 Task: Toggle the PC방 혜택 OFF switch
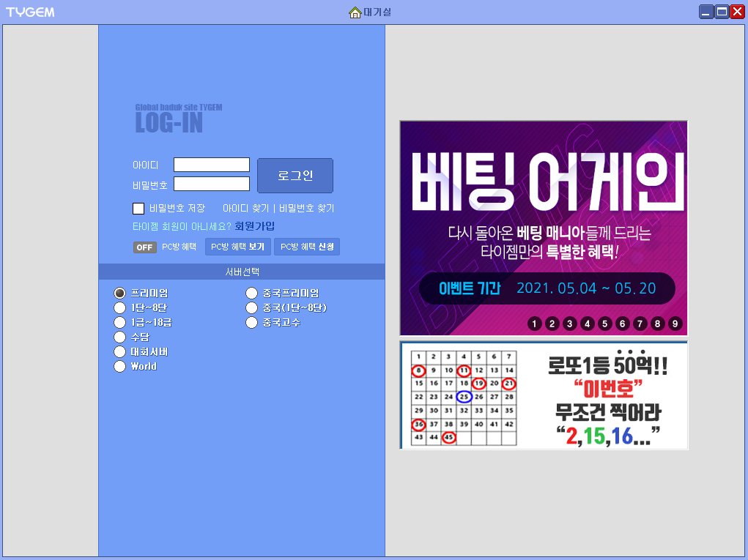click(x=144, y=247)
